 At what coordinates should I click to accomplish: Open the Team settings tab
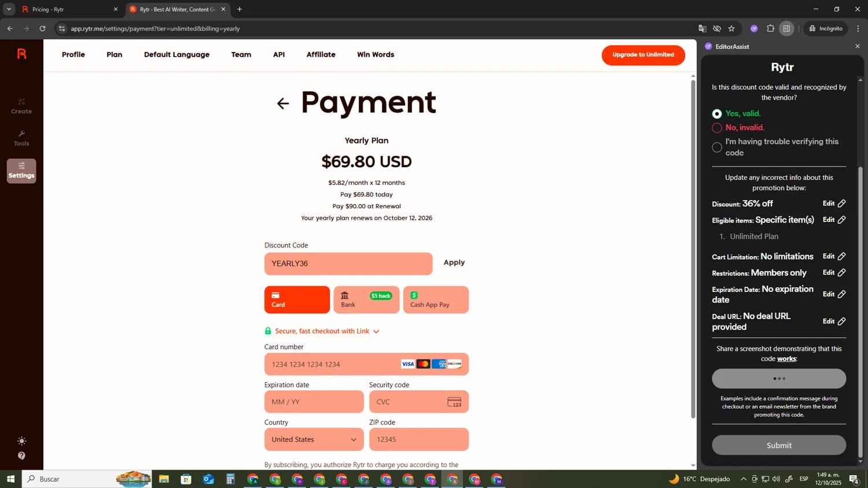pos(241,55)
